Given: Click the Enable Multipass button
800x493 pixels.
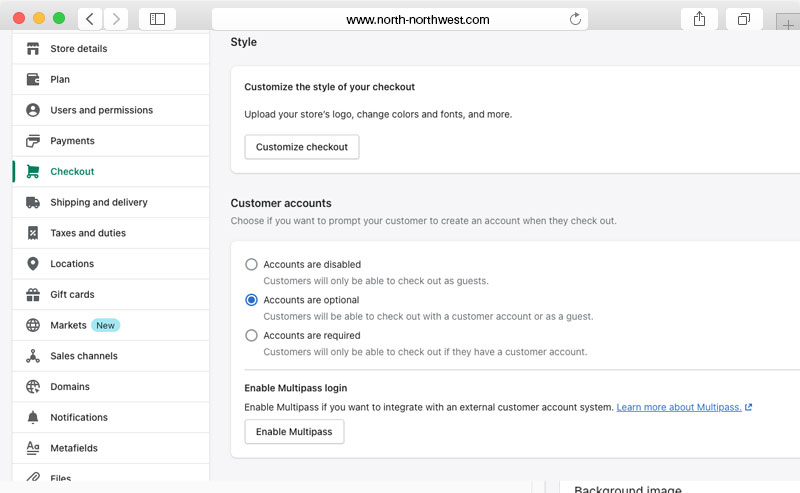Looking at the screenshot, I should [x=294, y=432].
